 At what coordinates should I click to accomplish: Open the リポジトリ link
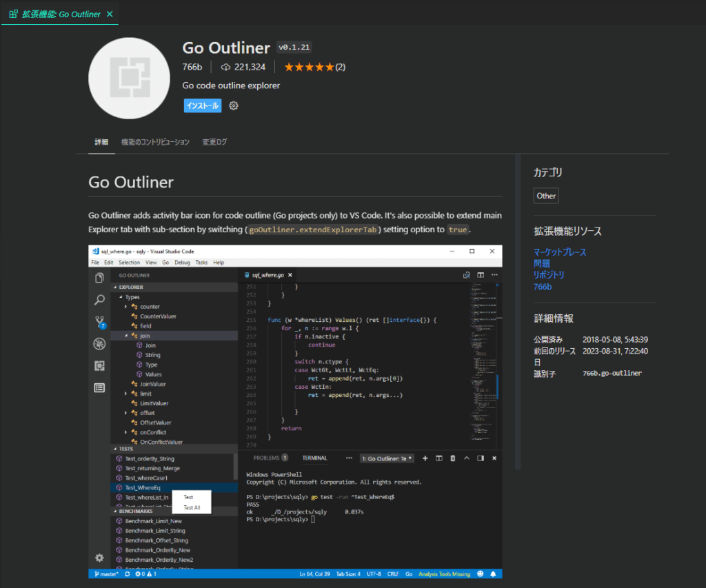[549, 274]
